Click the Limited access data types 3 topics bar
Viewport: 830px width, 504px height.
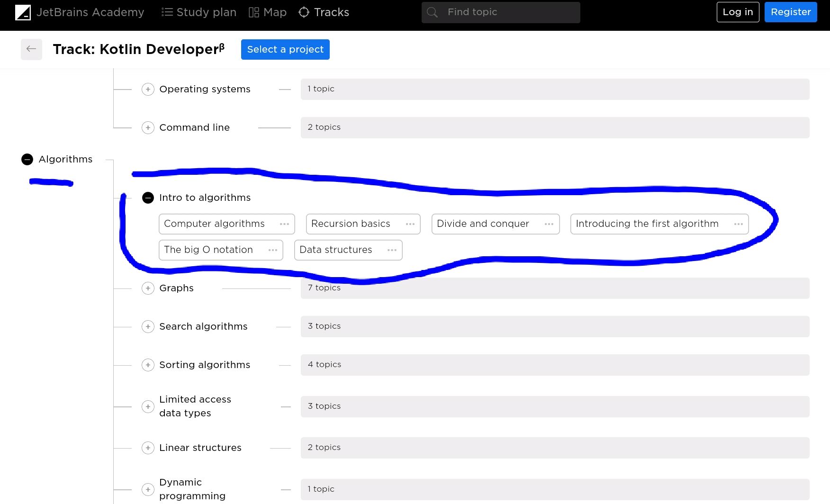[555, 407]
